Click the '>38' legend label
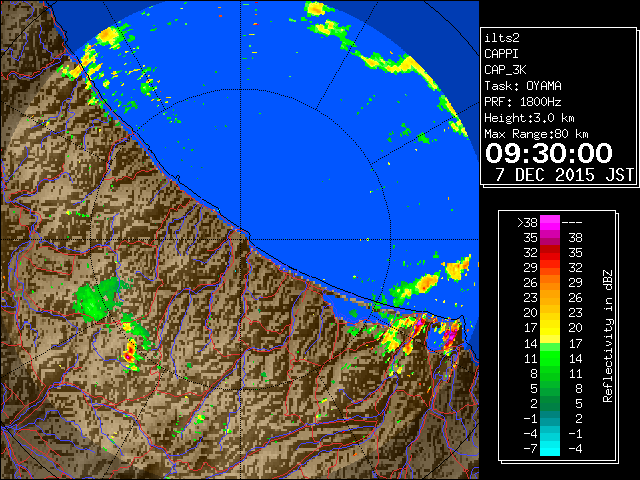Image resolution: width=640 pixels, height=480 pixels. coord(527,223)
